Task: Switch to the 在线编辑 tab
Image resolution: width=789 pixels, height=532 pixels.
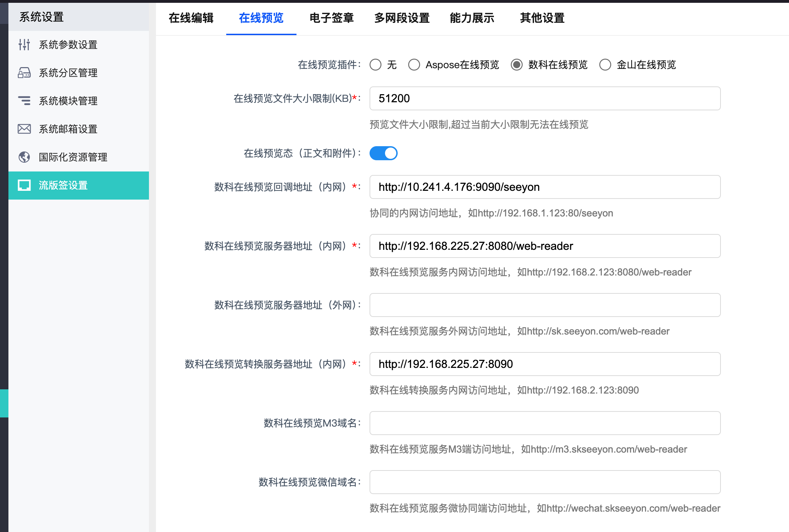Action: click(191, 18)
